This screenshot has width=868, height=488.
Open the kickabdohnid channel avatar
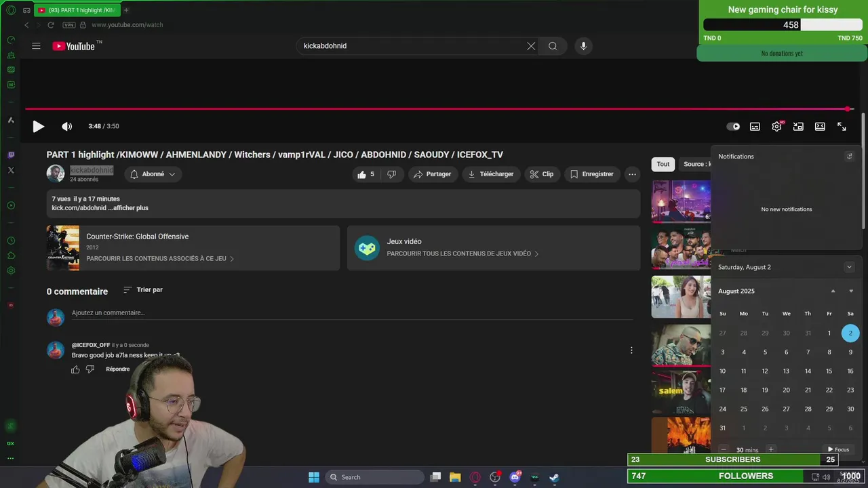(56, 174)
